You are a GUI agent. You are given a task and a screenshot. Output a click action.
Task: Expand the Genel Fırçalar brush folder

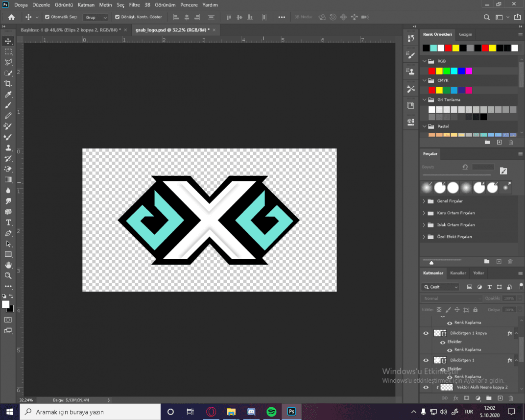[424, 201]
